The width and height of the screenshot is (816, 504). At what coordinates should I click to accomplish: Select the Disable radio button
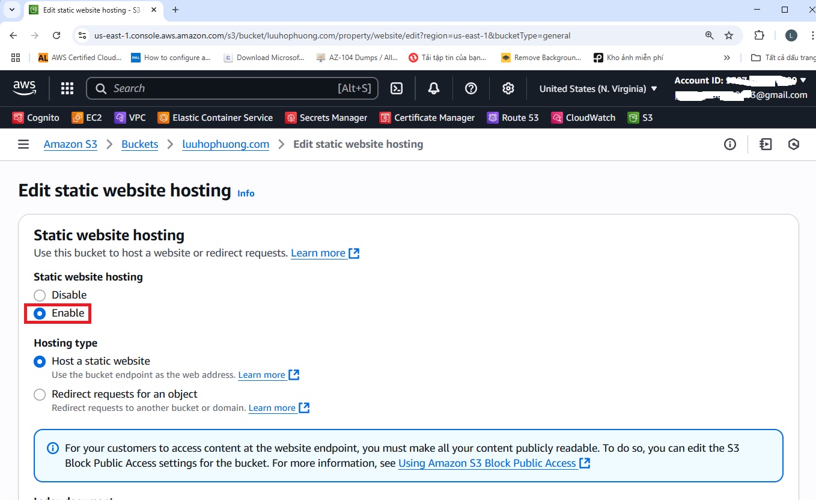[x=40, y=295]
